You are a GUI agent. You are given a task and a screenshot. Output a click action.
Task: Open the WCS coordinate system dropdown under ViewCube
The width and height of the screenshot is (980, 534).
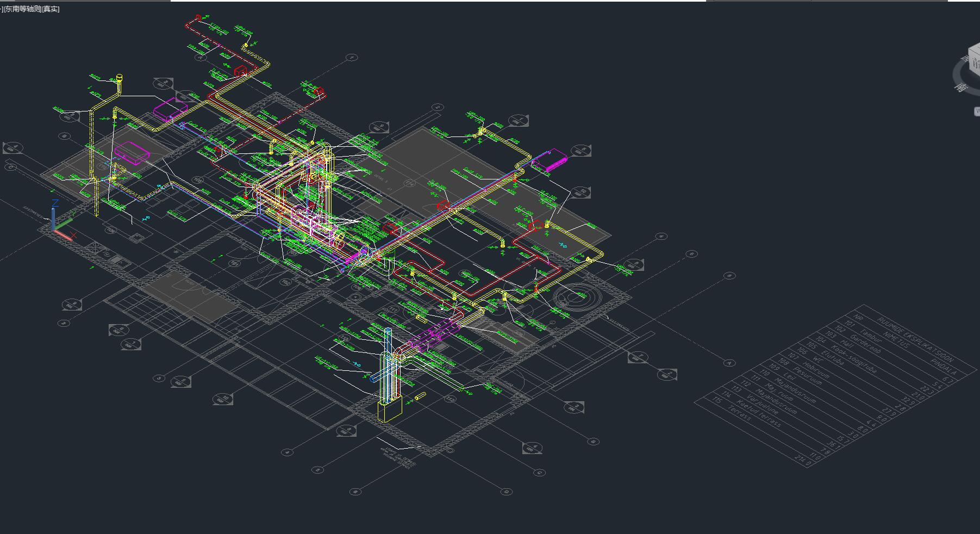pos(977,111)
